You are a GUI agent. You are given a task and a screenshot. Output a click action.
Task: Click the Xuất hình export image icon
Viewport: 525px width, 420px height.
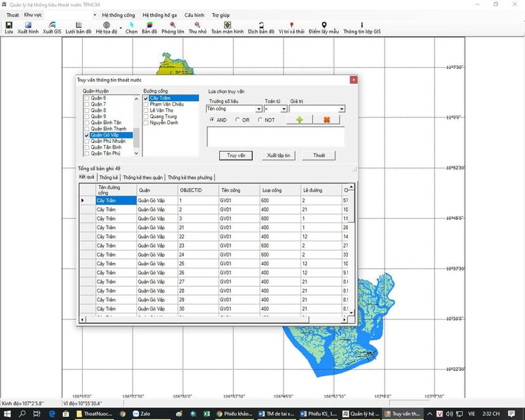(x=28, y=25)
